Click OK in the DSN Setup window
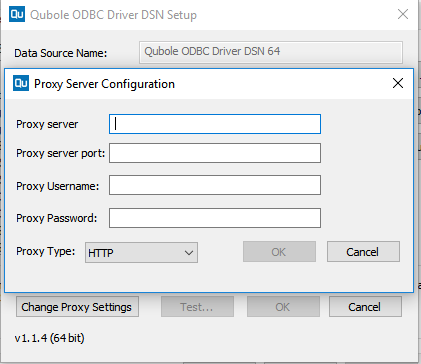Screen dimensions: 421x364 [283, 307]
